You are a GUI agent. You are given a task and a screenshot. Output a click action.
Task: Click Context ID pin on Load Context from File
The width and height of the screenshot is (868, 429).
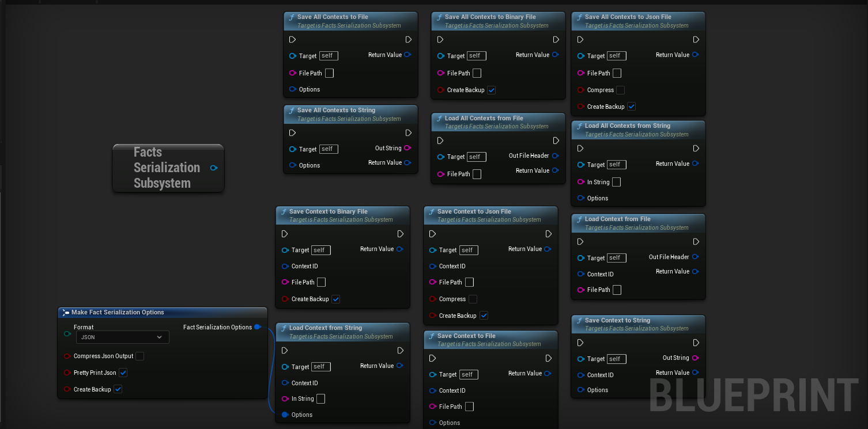click(x=580, y=274)
